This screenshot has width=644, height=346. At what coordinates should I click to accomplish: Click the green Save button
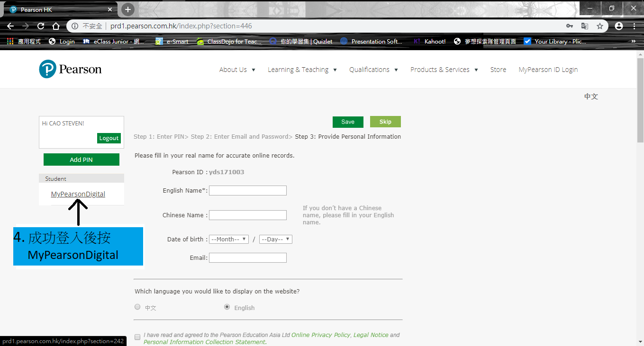[x=348, y=122]
